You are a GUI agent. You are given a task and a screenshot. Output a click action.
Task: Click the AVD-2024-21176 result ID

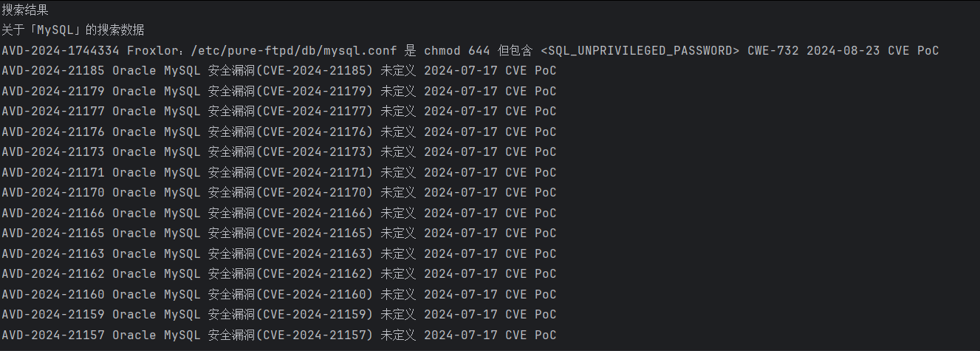(53, 132)
